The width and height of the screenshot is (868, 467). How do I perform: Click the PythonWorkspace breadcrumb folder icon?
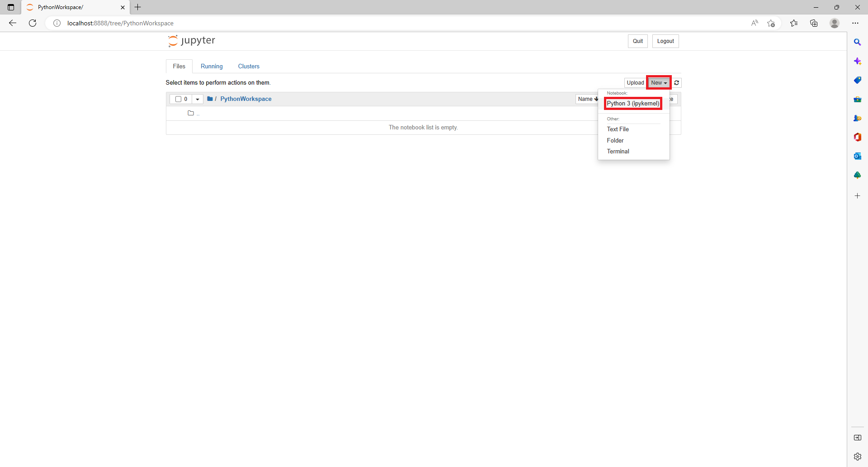tap(210, 99)
